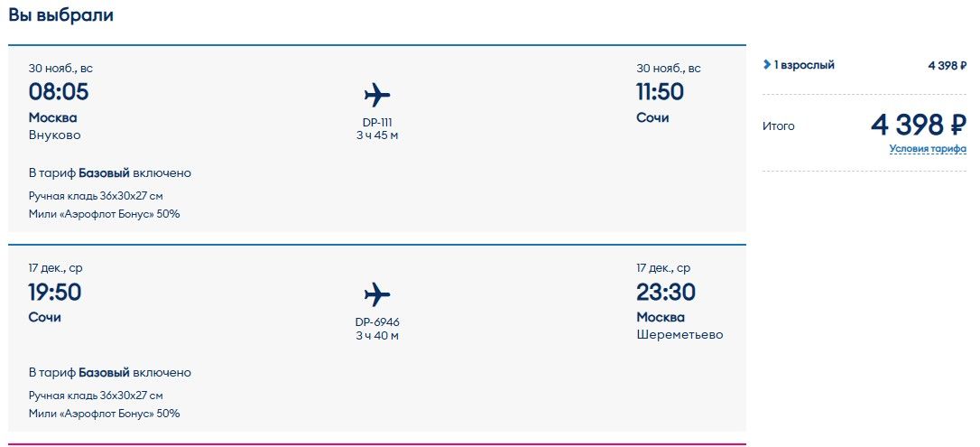Click the DP-111 flight number
Image resolution: width=980 pixels, height=447 pixels.
pyautogui.click(x=377, y=122)
